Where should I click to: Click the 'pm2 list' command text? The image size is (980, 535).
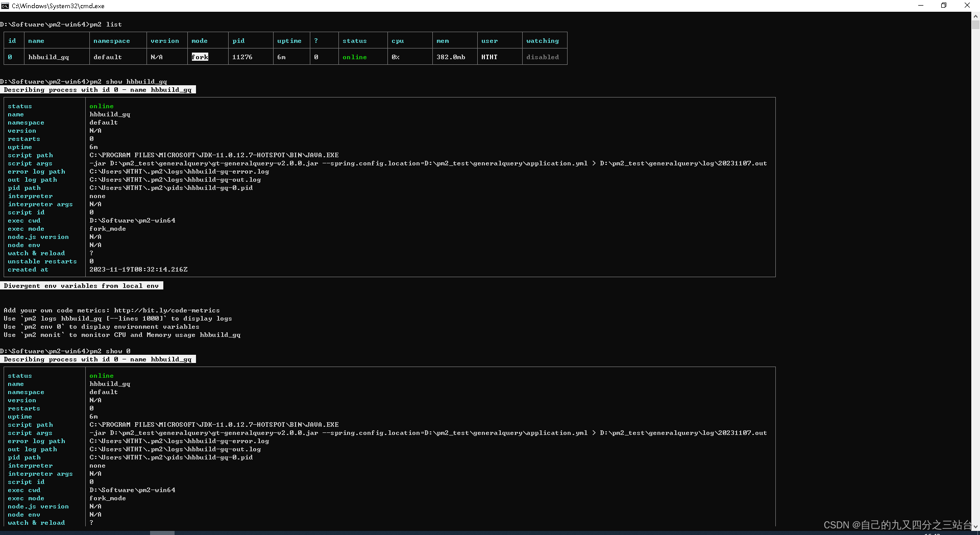[106, 25]
